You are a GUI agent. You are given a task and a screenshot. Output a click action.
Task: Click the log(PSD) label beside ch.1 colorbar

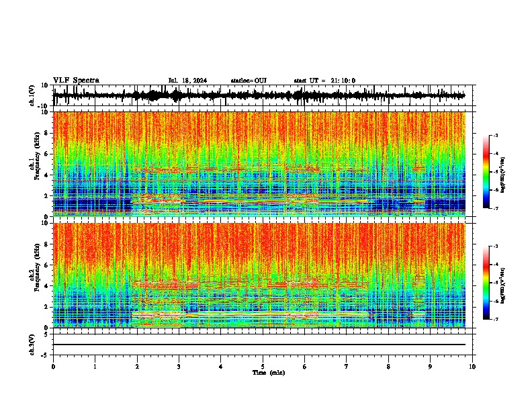pyautogui.click(x=503, y=175)
